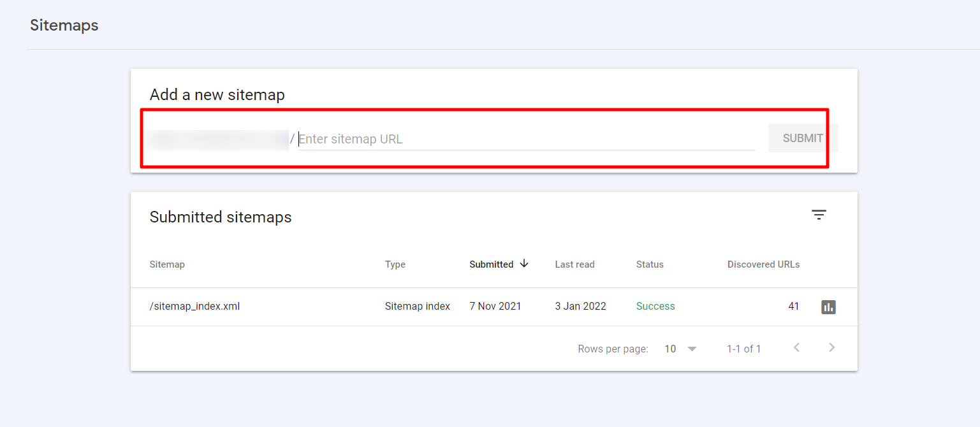Screen dimensions: 980x427
Task: Click the descending sort arrow beside Submitted
Action: click(524, 264)
